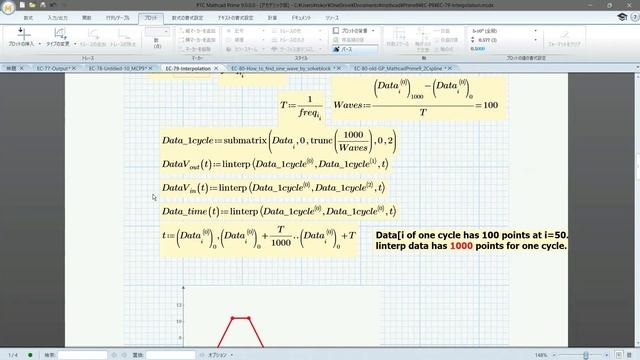Click the replace input field
Viewport: 640px width, 360px height.
[171, 355]
